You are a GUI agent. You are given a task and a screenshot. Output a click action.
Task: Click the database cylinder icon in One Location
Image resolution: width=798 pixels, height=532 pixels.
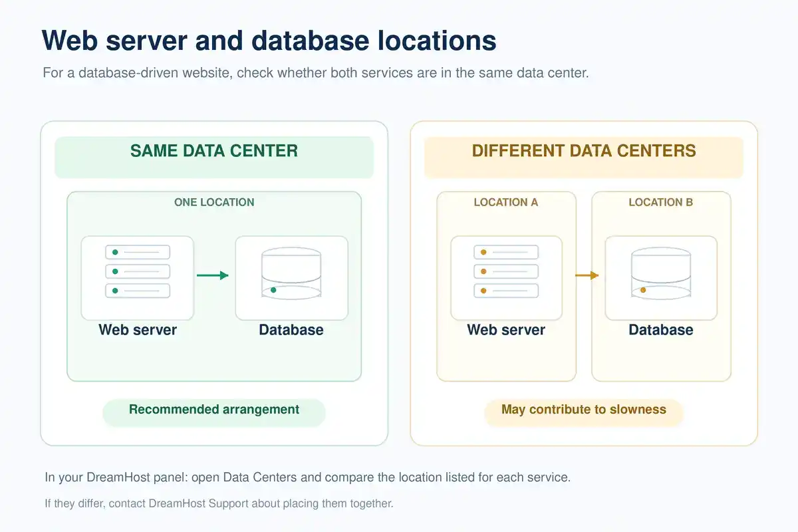[291, 274]
